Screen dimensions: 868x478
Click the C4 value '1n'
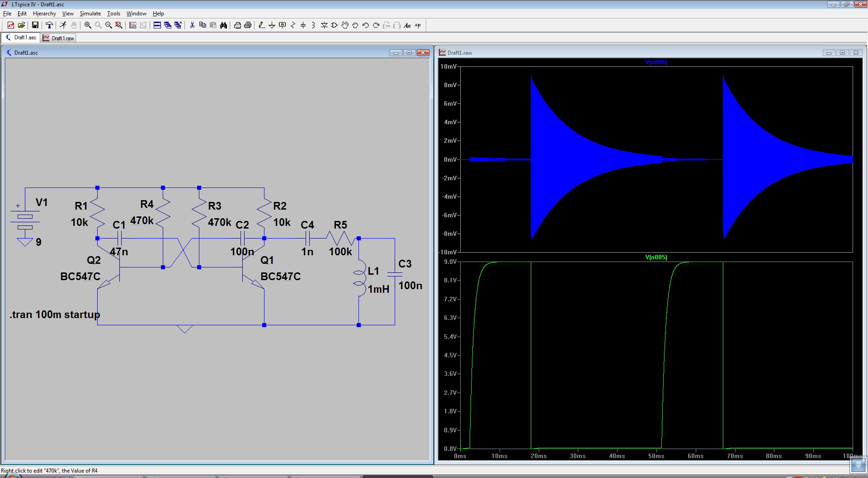[x=307, y=252]
